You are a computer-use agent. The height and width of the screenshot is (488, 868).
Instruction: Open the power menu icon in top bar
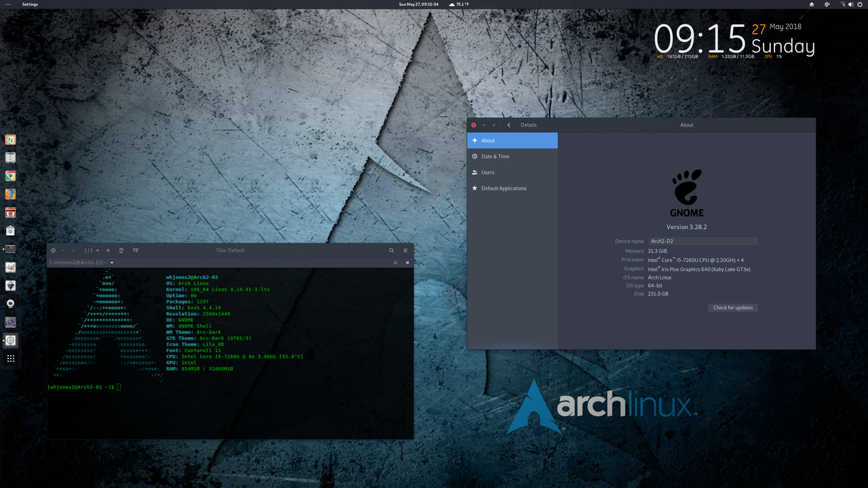(861, 4)
